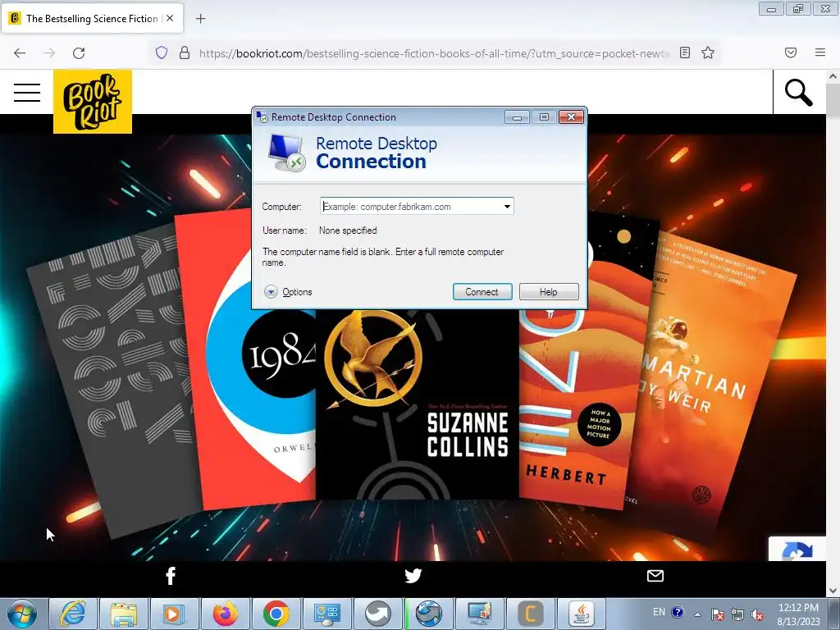This screenshot has width=840, height=630.
Task: Close the Bestselling Science Fiction tab
Action: click(x=170, y=18)
